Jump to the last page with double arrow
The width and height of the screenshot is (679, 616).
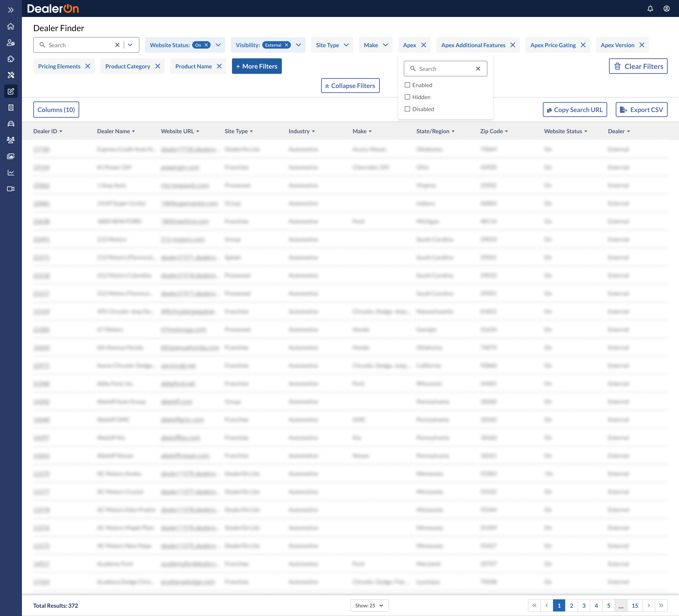(661, 606)
